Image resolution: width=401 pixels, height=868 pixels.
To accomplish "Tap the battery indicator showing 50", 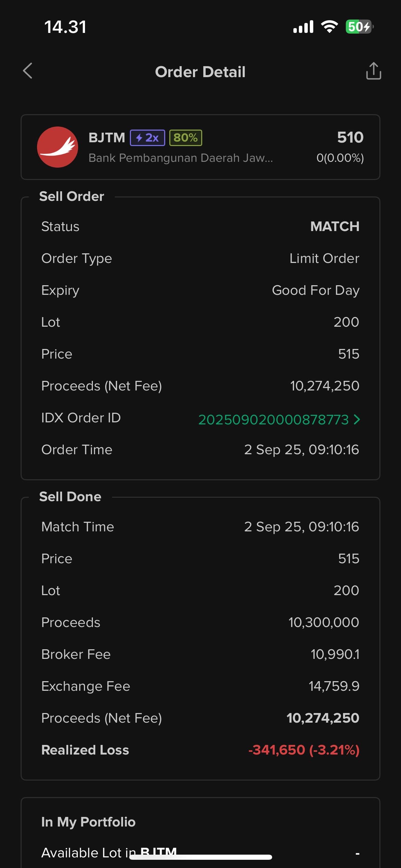I will (359, 26).
